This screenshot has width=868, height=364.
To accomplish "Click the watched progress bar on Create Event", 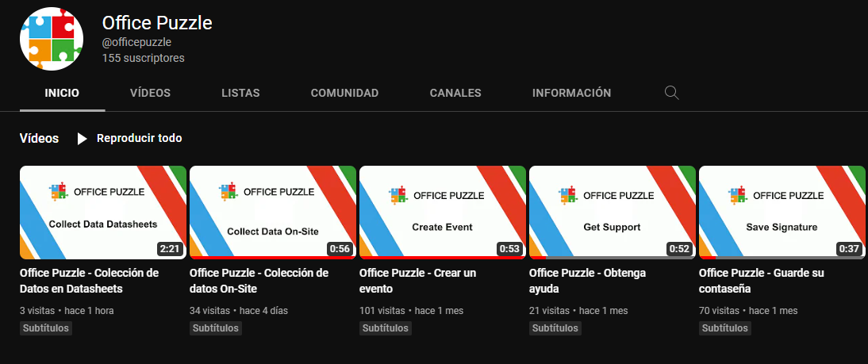I will (x=443, y=257).
